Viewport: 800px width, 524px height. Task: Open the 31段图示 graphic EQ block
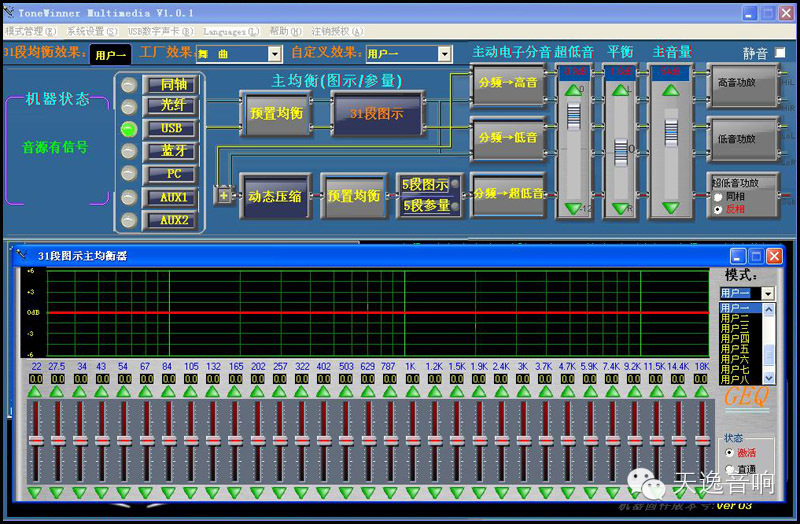tap(377, 113)
